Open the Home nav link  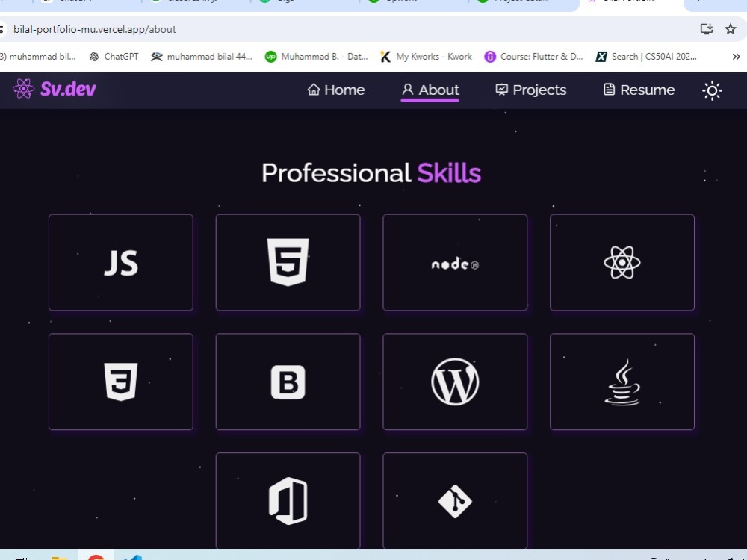[336, 90]
